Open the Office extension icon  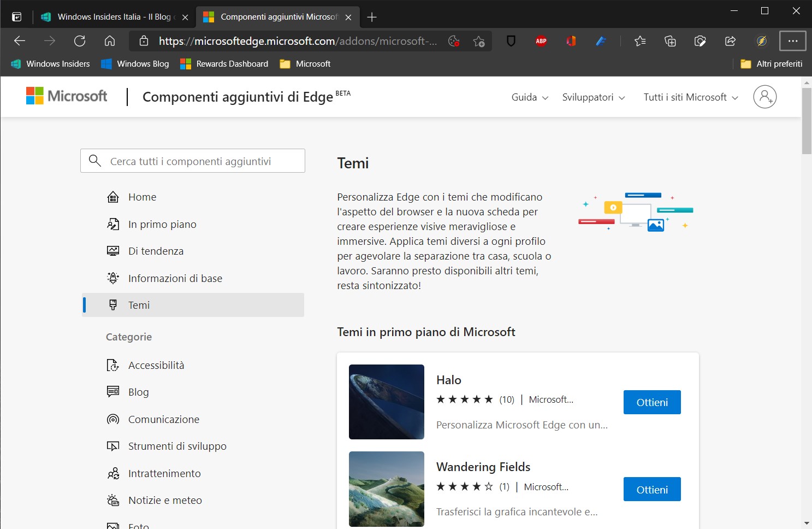571,41
